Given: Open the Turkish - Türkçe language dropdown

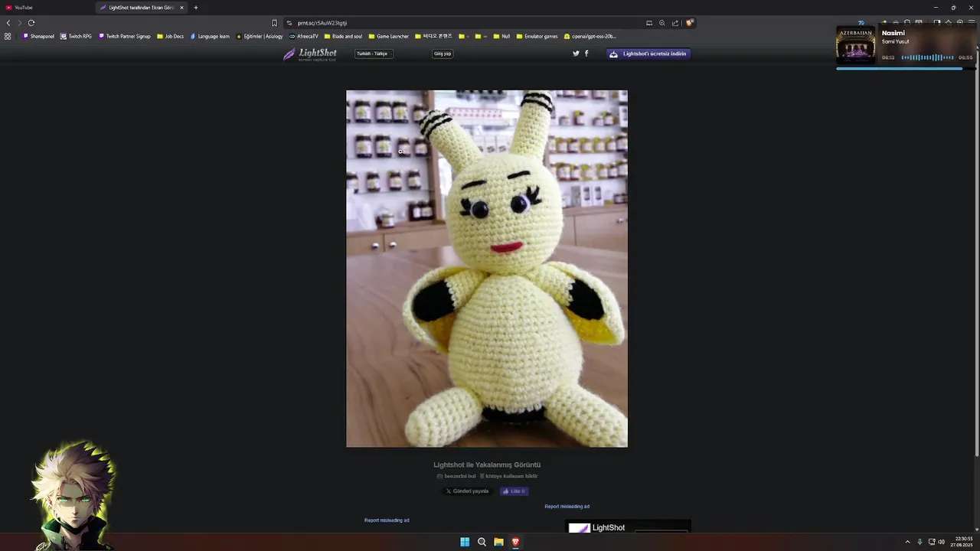Looking at the screenshot, I should pyautogui.click(x=374, y=54).
